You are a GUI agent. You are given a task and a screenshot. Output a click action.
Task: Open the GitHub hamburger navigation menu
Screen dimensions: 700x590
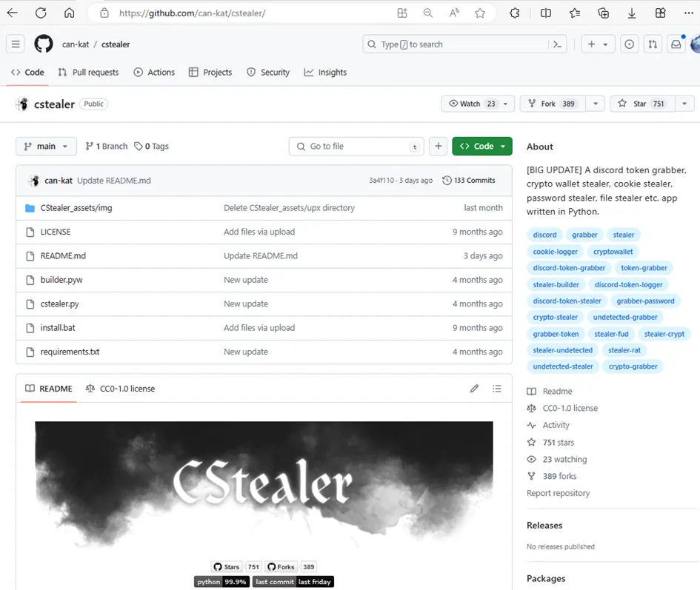(x=16, y=44)
